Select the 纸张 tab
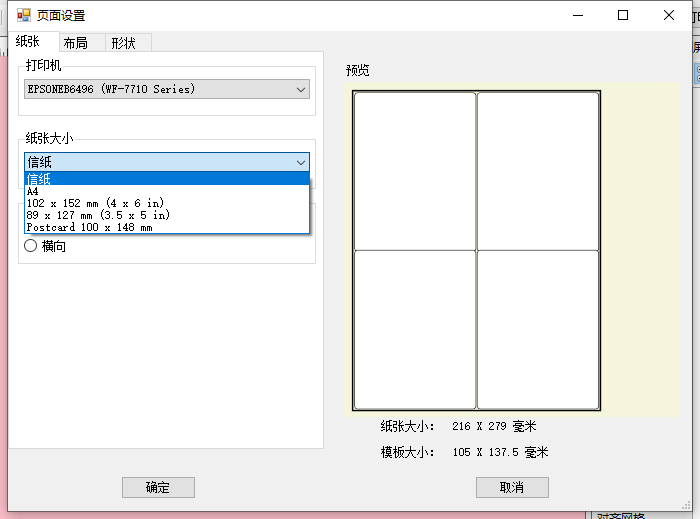 tap(28, 41)
